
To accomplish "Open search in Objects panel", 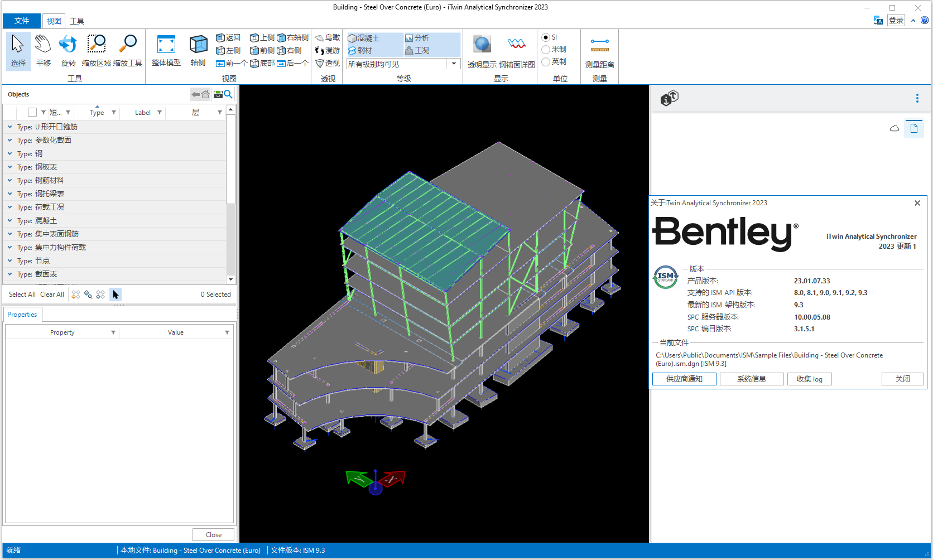I will [228, 94].
